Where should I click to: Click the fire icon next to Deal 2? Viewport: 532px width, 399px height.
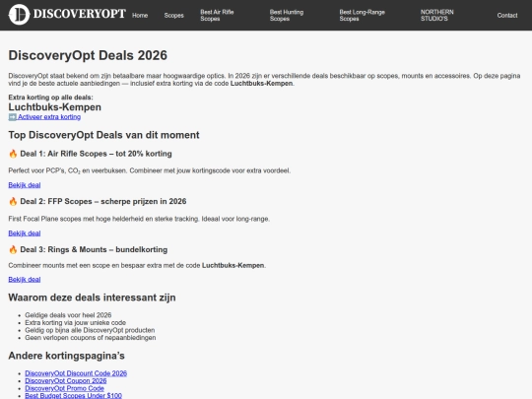coord(13,202)
